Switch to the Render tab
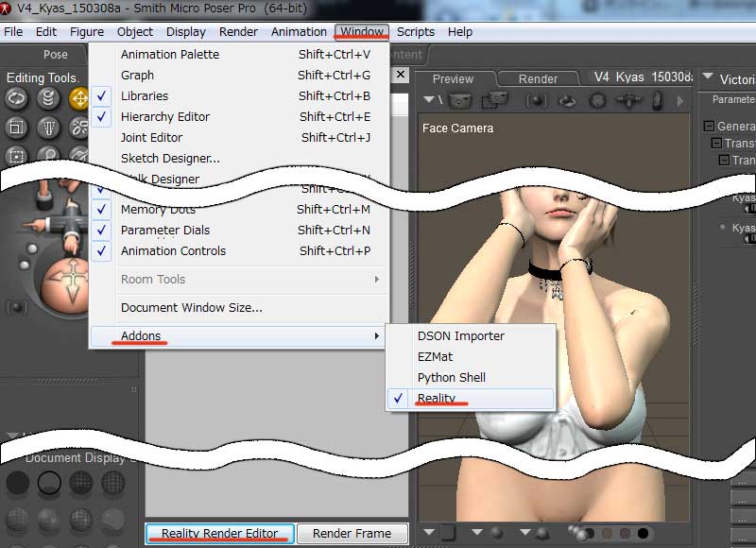 click(x=538, y=78)
